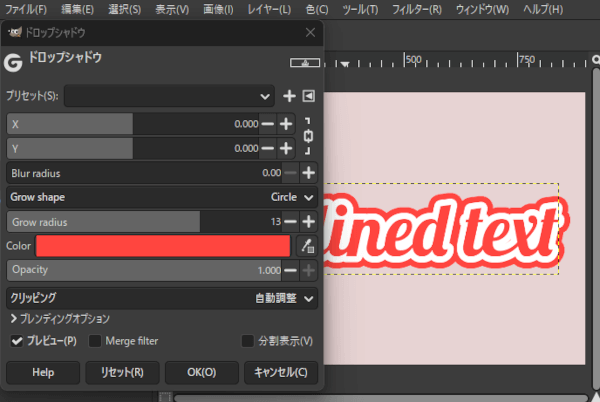The height and width of the screenshot is (402, 600).
Task: Increase X offset with plus button
Action: [286, 123]
